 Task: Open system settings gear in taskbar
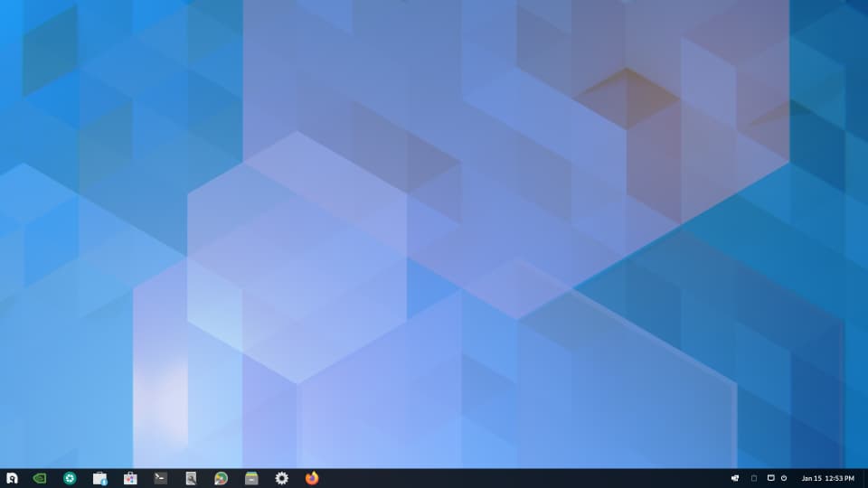click(282, 478)
